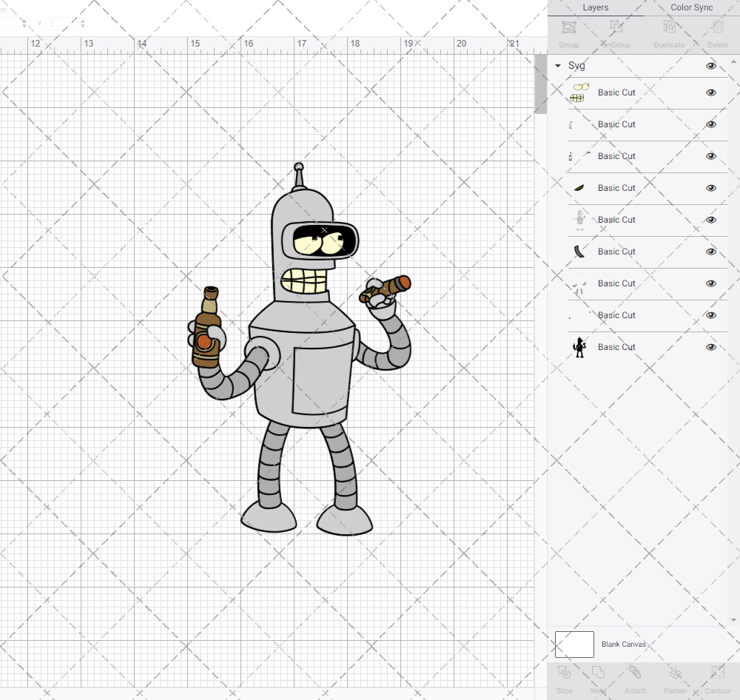Select the bottom Basic Cut layer

pos(616,346)
